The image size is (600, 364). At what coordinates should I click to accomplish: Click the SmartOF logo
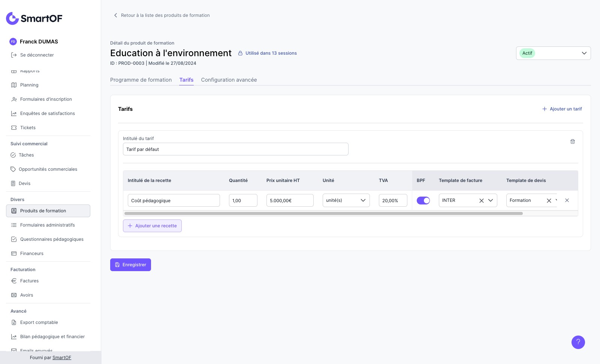(x=34, y=18)
